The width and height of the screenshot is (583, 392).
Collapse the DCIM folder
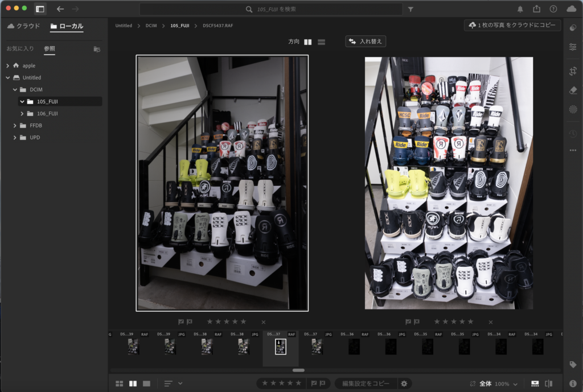click(x=15, y=90)
